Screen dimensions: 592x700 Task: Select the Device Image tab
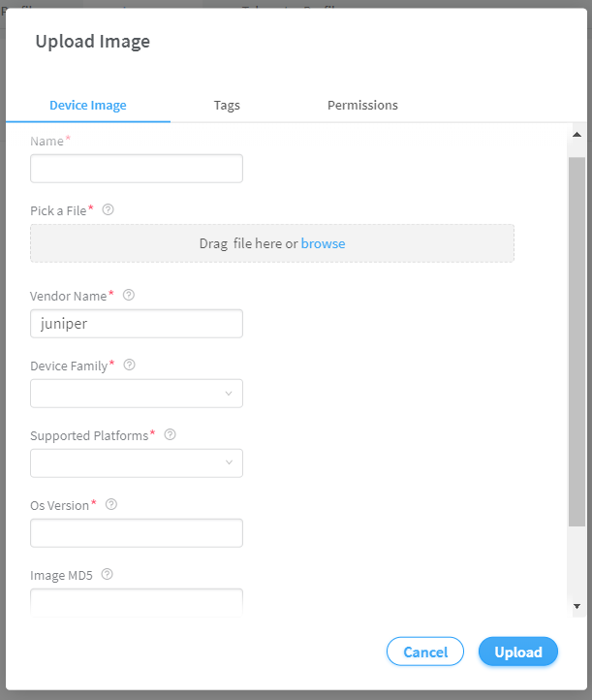88,105
